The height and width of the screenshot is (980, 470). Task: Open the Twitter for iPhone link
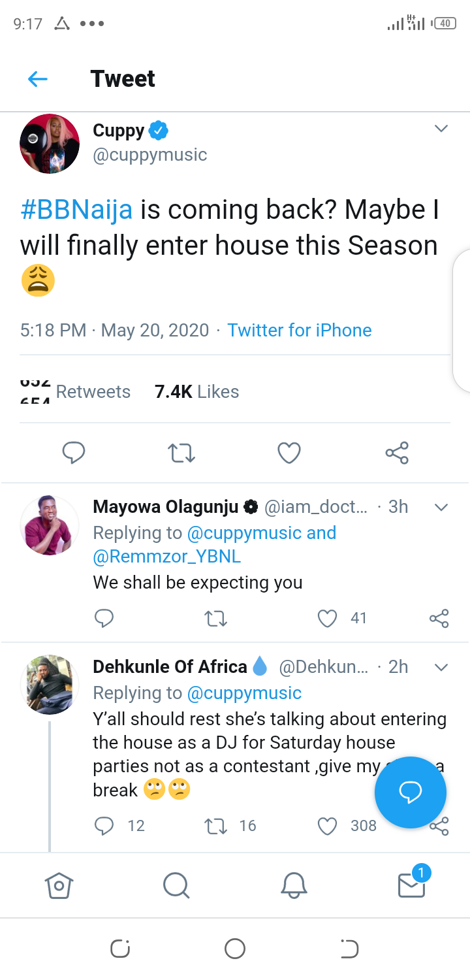tap(299, 330)
